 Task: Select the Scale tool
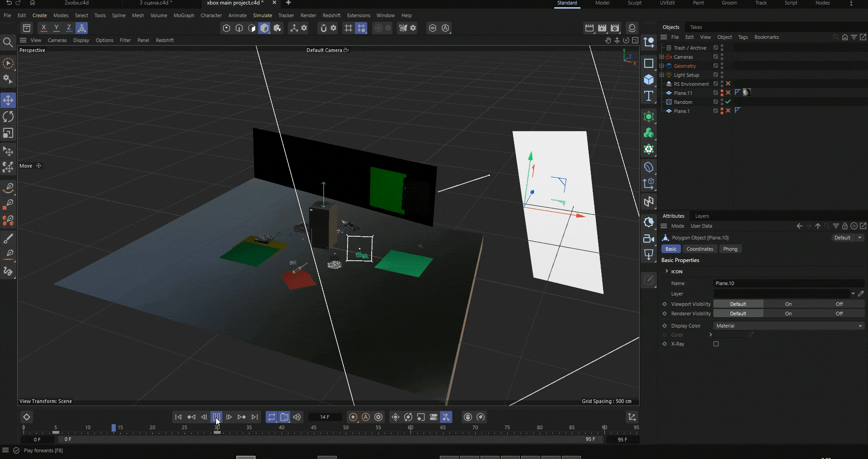tap(8, 133)
